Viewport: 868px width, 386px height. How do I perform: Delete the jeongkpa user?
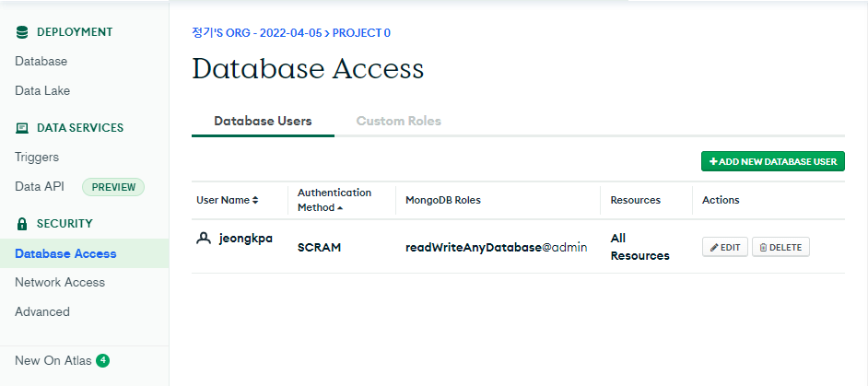(780, 248)
